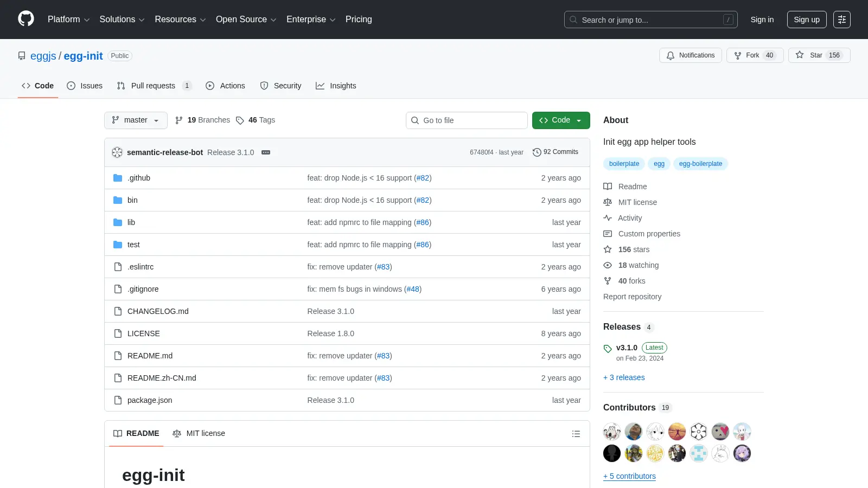This screenshot has height=488, width=868.
Task: Click the Go to file field
Action: 467,120
